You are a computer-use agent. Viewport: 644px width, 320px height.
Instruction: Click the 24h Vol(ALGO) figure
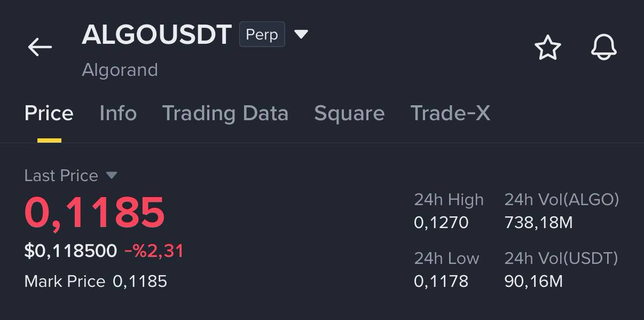pyautogui.click(x=538, y=222)
